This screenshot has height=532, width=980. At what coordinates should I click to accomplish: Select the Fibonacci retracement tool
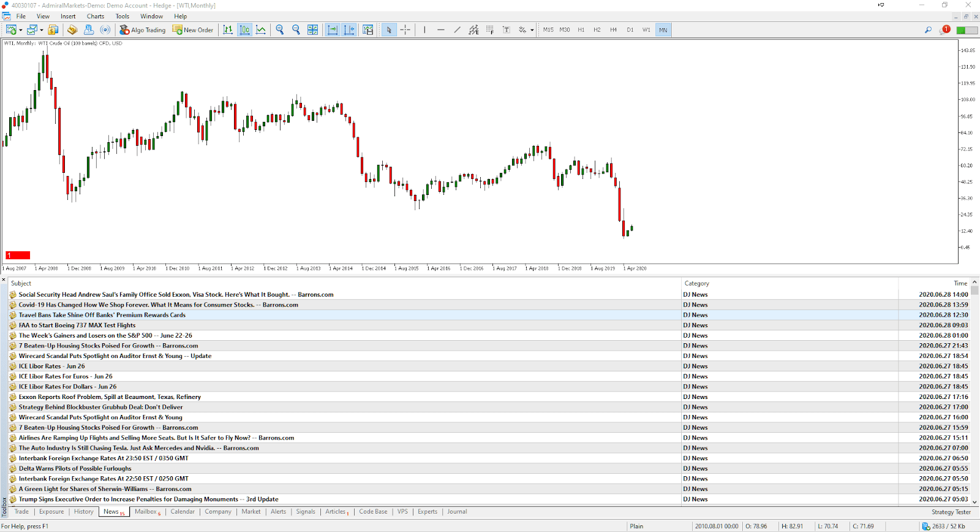tap(490, 29)
